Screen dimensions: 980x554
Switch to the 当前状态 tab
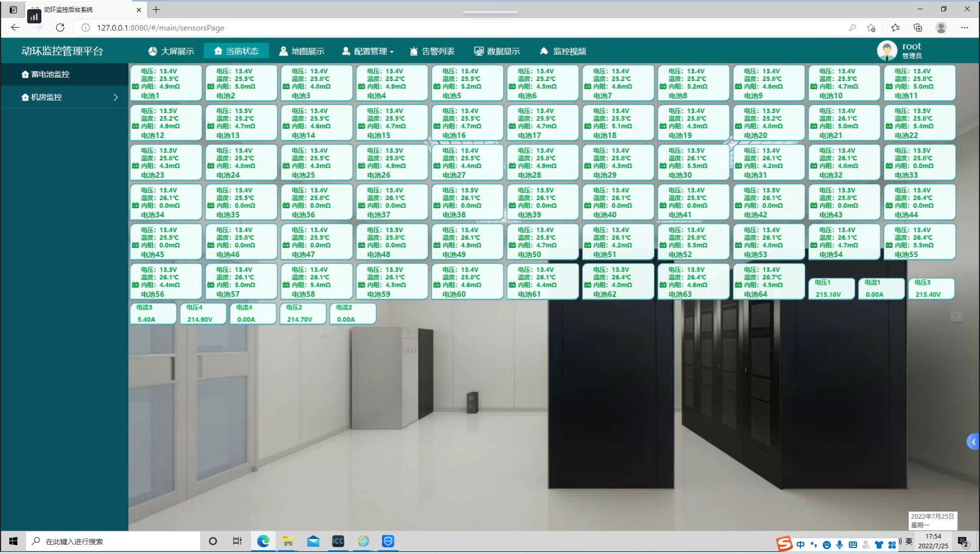236,51
